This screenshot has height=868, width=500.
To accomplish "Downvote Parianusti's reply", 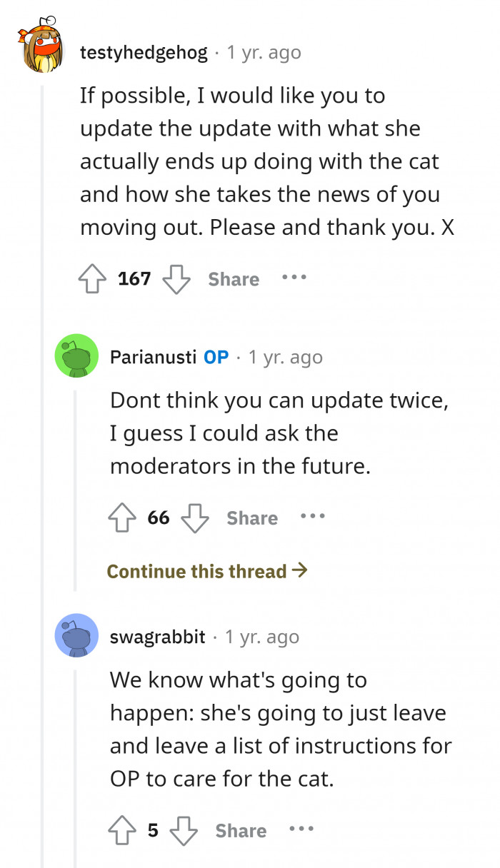I will (195, 518).
